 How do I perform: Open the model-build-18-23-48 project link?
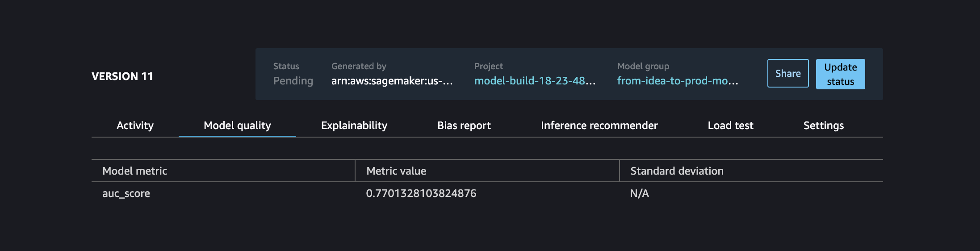pos(535,81)
